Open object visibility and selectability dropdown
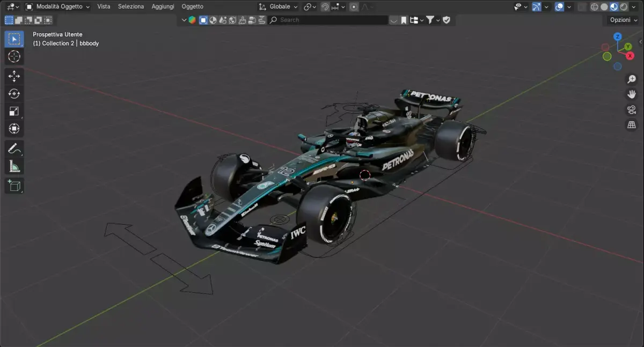Screen dimensions: 644x347 [520, 7]
